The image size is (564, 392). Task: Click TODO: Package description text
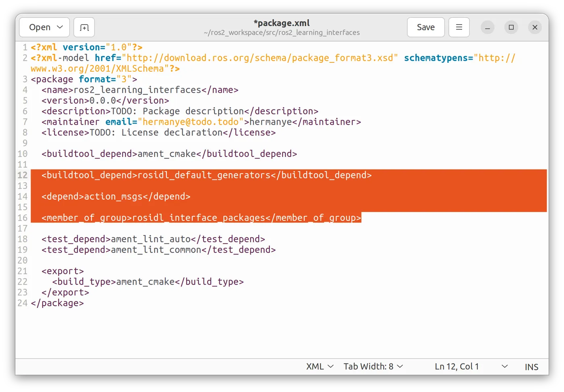pyautogui.click(x=177, y=111)
